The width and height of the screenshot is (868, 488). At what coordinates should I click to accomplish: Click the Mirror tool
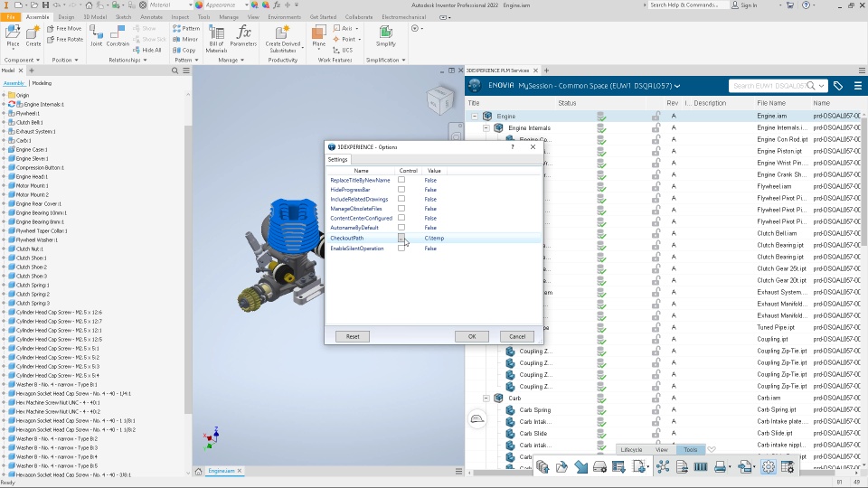(184, 39)
